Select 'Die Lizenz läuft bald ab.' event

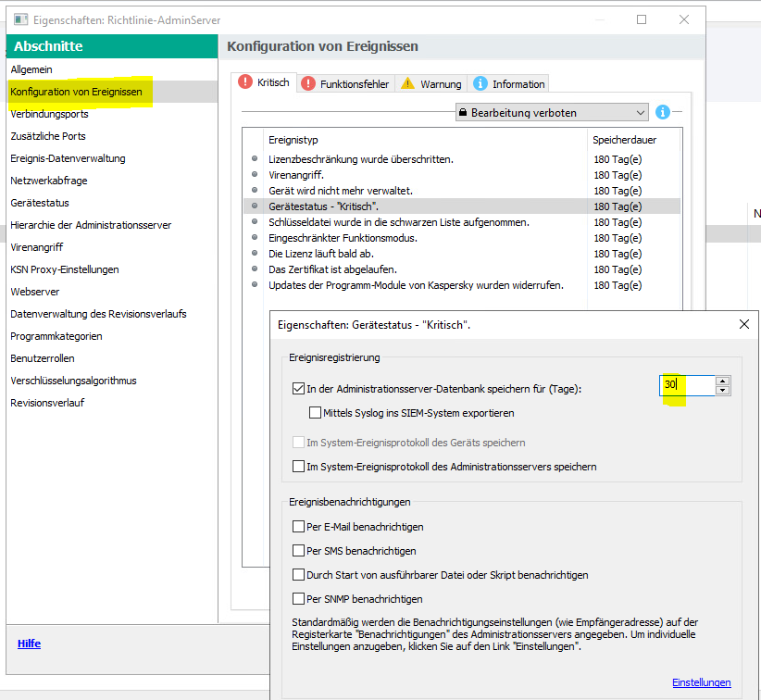tap(462, 254)
